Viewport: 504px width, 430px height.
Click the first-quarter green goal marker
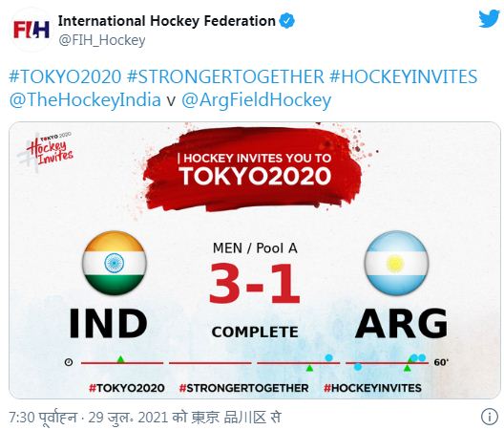120,359
